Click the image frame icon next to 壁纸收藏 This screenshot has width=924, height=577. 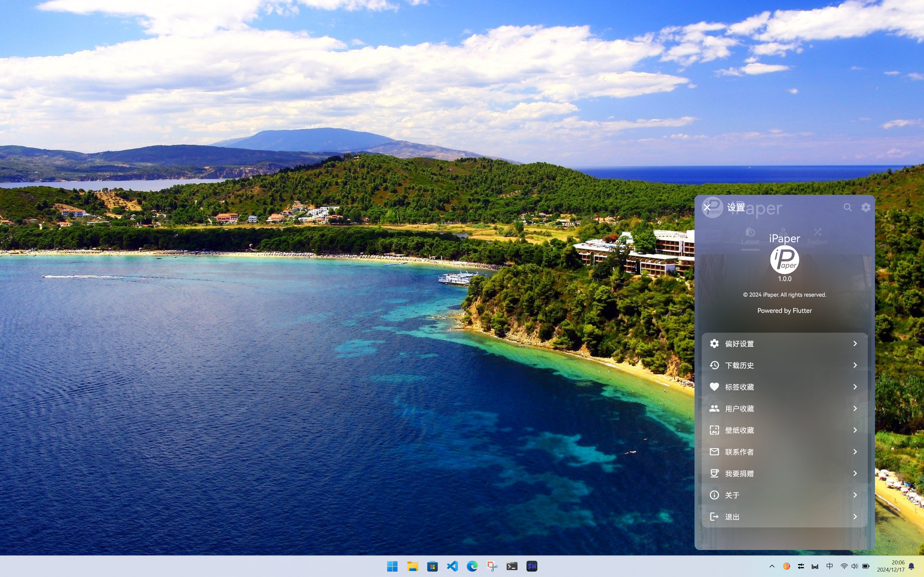714,430
